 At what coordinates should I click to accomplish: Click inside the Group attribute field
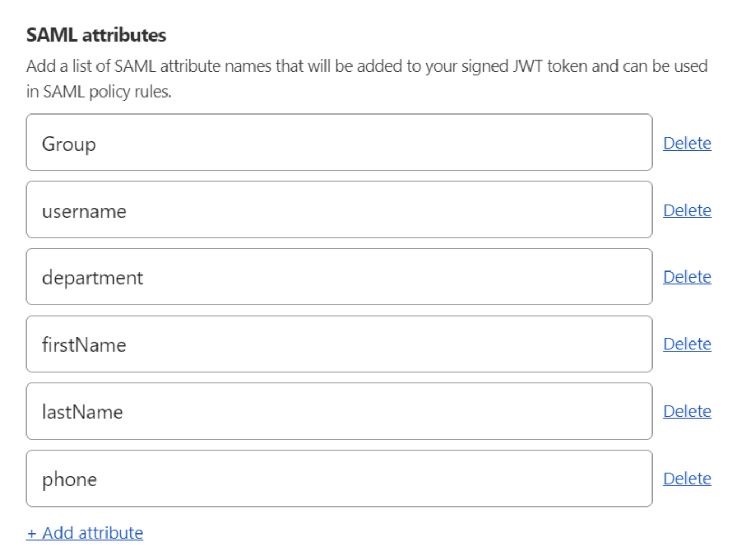pos(339,142)
